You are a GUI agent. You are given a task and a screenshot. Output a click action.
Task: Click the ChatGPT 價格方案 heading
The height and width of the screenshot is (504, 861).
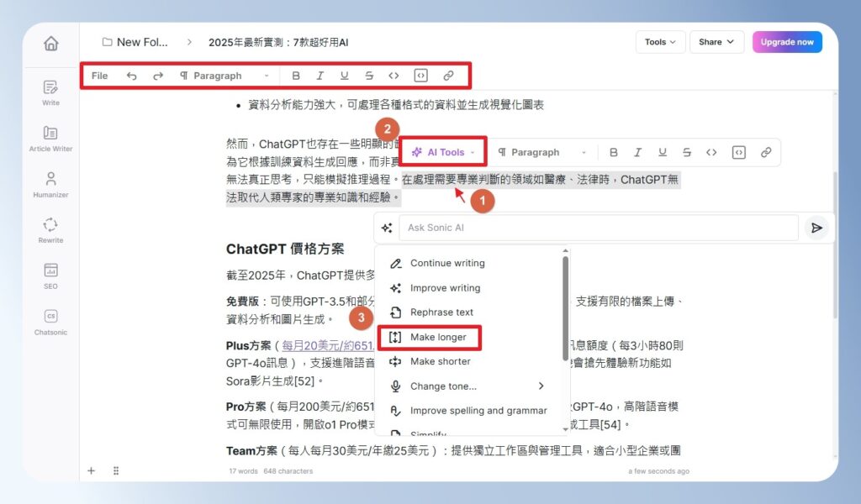(285, 249)
